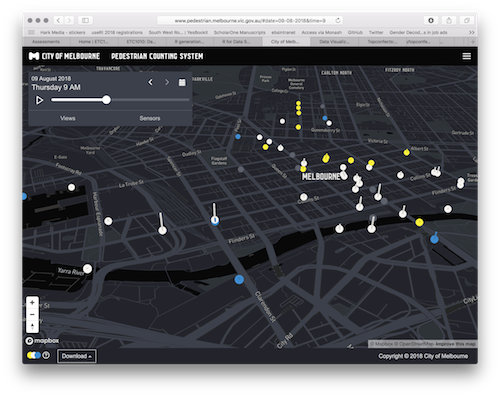
Task: Select white sensor marker near Yarra River label
Action: 87,268
